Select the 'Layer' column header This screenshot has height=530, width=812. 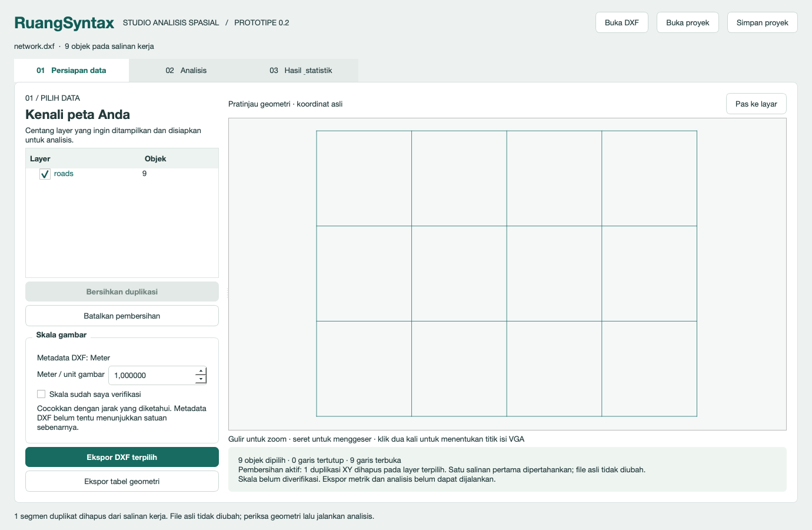click(40, 158)
